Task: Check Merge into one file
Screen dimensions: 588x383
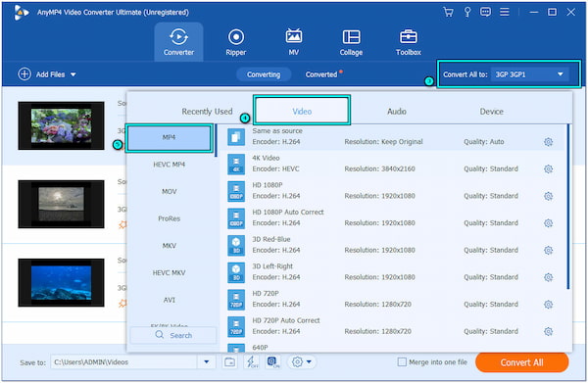Action: pos(402,362)
